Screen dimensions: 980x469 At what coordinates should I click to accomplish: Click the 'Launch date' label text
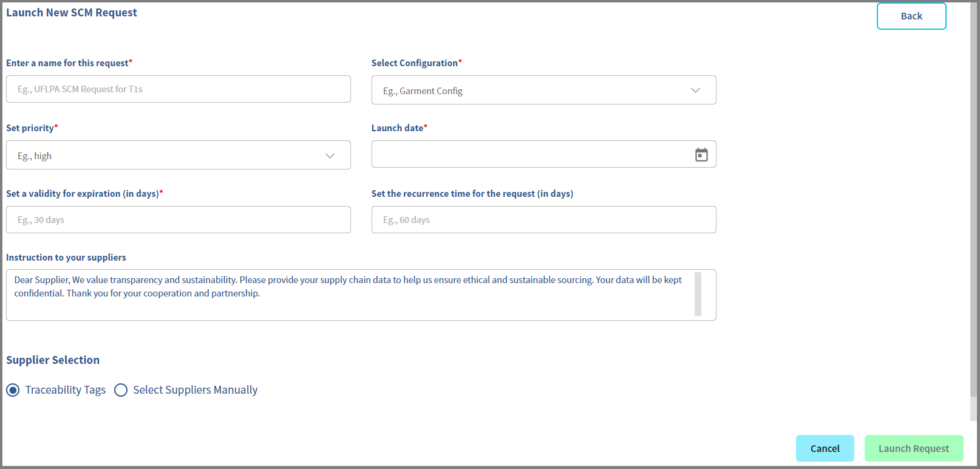coord(400,128)
